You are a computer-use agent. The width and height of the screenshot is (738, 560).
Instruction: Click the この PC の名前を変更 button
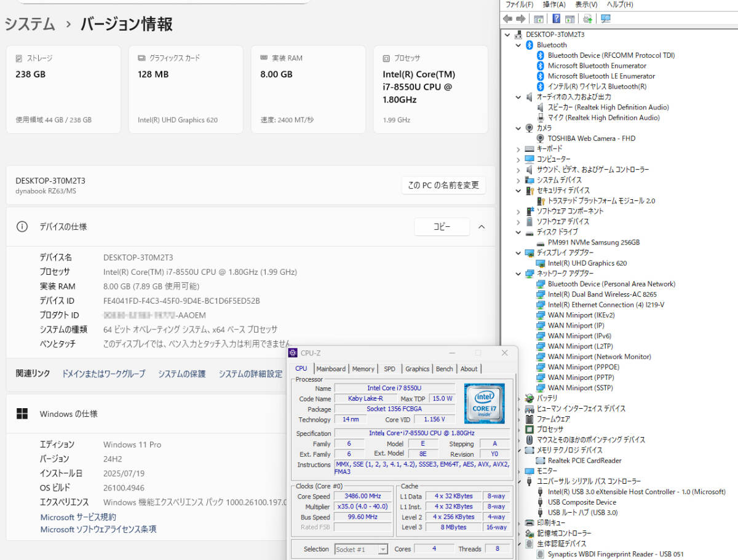[x=443, y=184]
